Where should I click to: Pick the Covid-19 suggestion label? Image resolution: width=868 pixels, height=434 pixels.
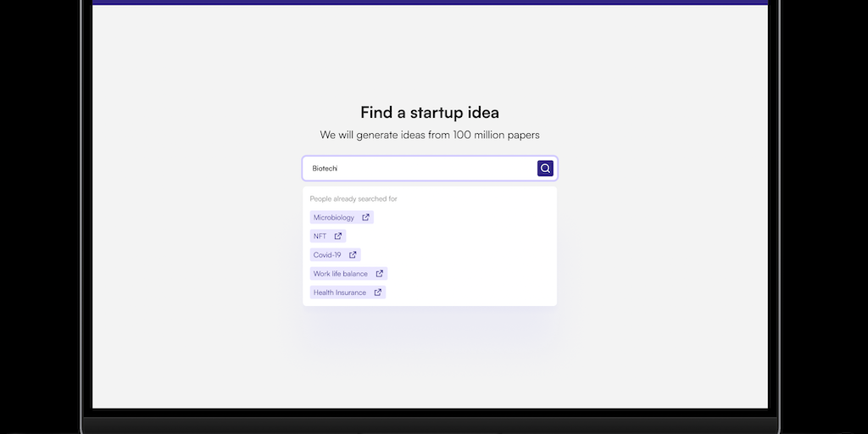click(x=327, y=255)
